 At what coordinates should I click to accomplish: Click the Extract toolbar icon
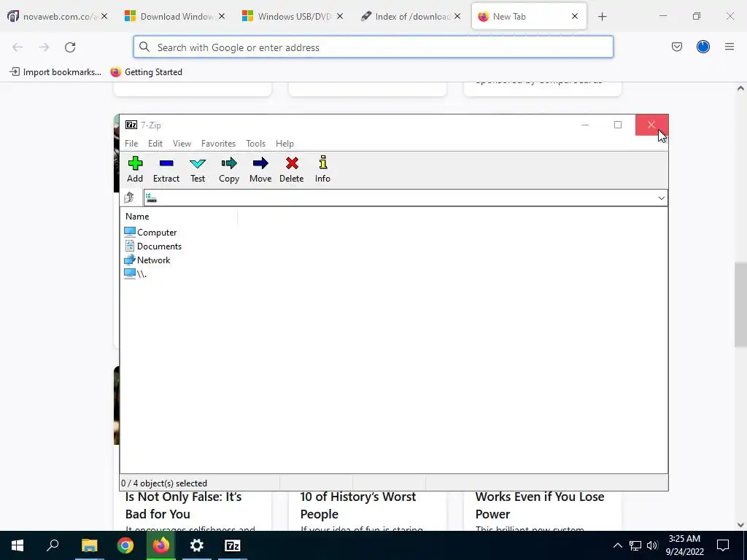coord(166,169)
